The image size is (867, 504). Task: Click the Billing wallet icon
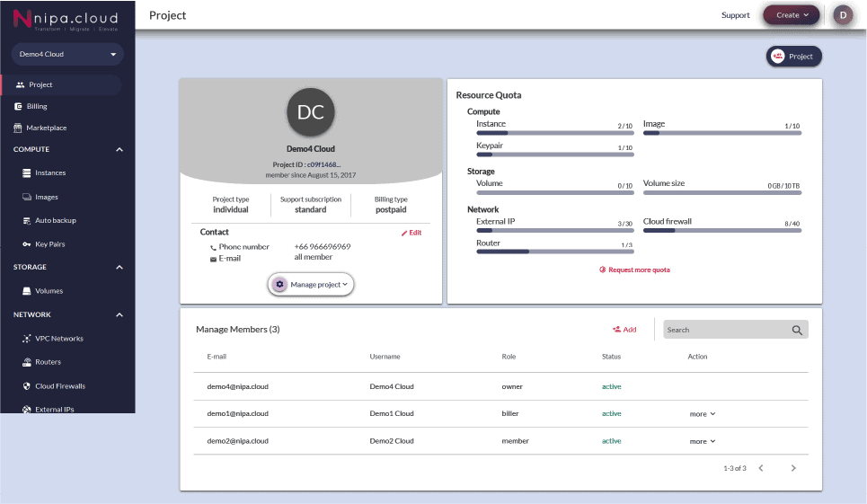point(18,106)
